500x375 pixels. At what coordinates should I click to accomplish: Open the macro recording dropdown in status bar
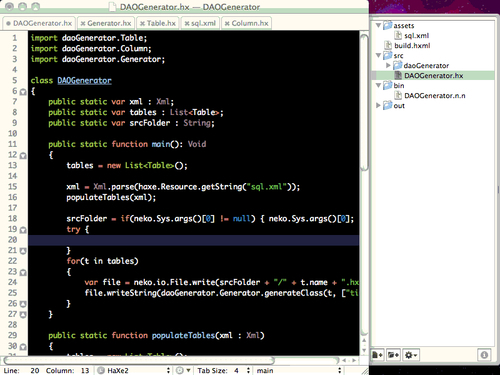coord(183,370)
